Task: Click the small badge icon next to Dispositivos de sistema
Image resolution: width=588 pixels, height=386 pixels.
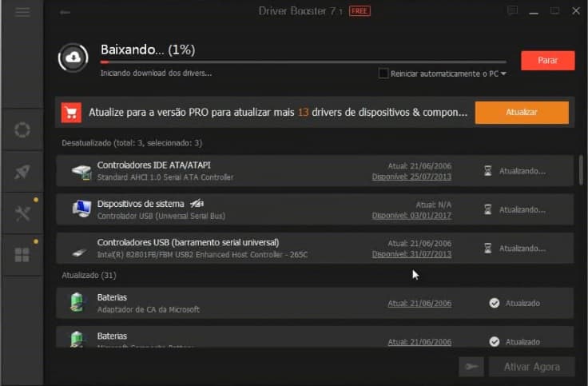Action: [x=197, y=204]
